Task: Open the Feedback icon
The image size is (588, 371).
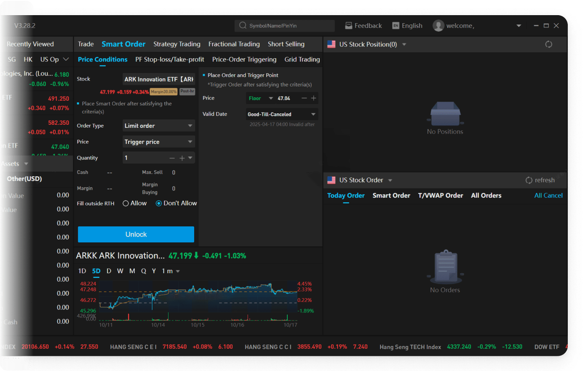Action: pos(348,25)
